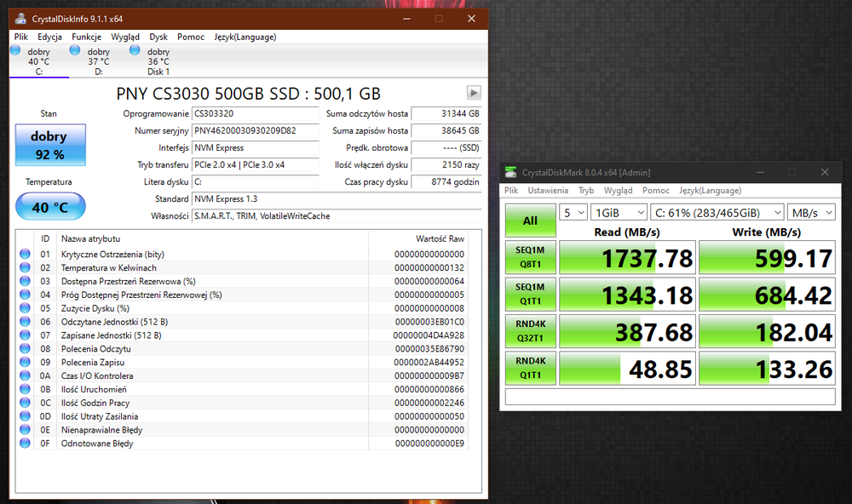
Task: Open Dysk menu in CrystalDiskInfo
Action: 158,37
